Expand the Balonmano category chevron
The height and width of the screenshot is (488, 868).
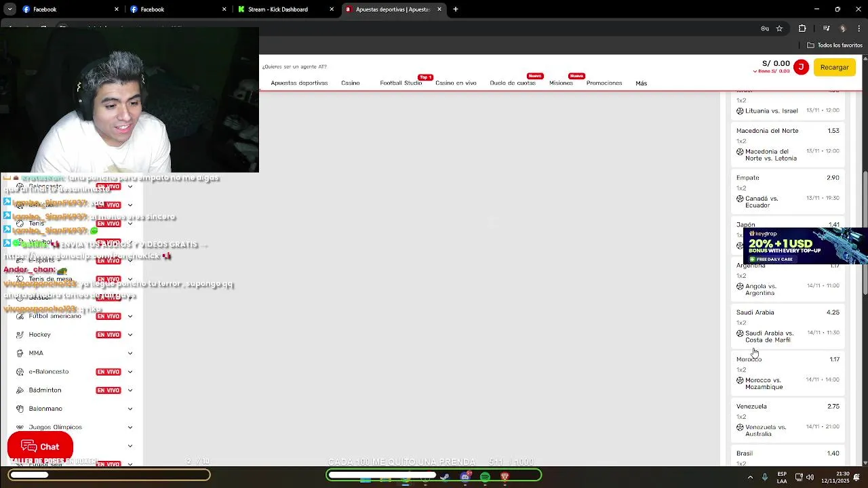pos(130,409)
